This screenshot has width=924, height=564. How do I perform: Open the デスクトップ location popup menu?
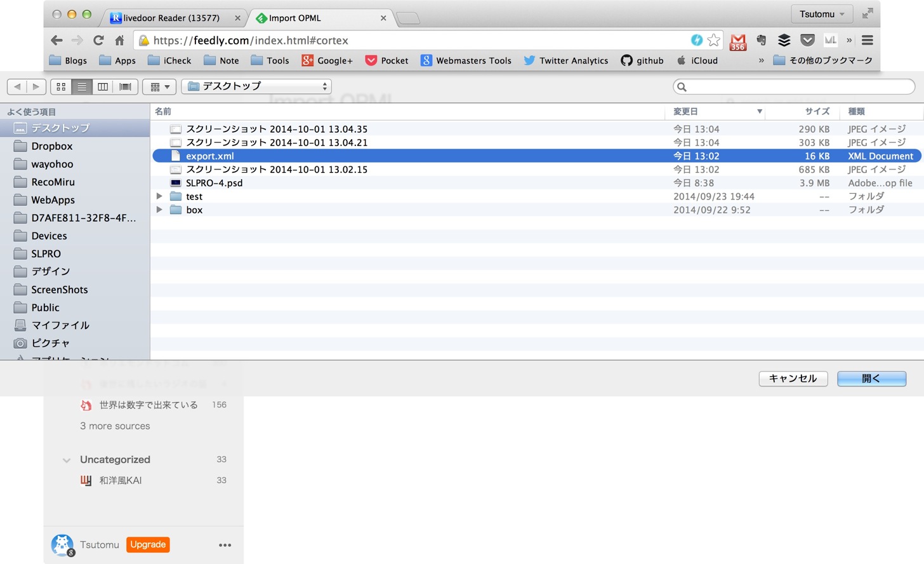click(x=256, y=86)
